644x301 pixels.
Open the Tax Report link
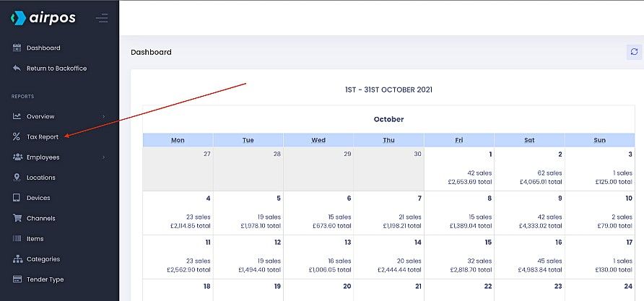pyautogui.click(x=43, y=136)
